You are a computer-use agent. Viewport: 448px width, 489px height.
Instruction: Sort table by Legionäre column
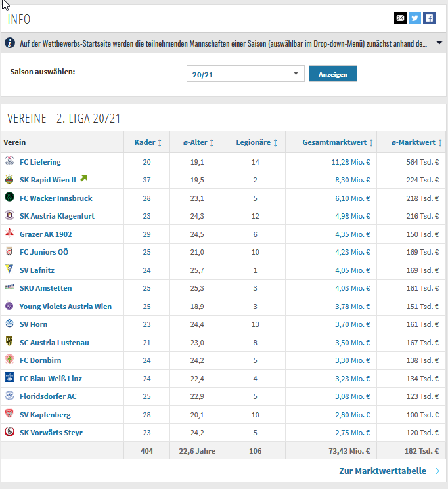(x=256, y=142)
